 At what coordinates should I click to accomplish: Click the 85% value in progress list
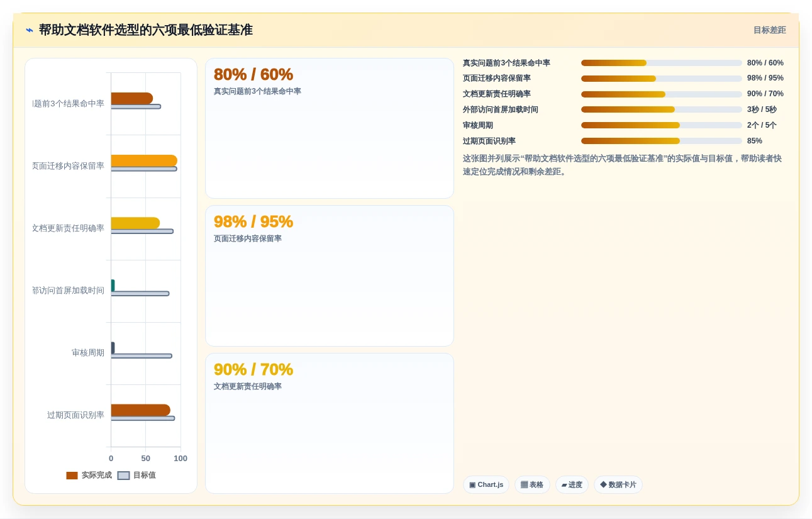click(x=755, y=141)
